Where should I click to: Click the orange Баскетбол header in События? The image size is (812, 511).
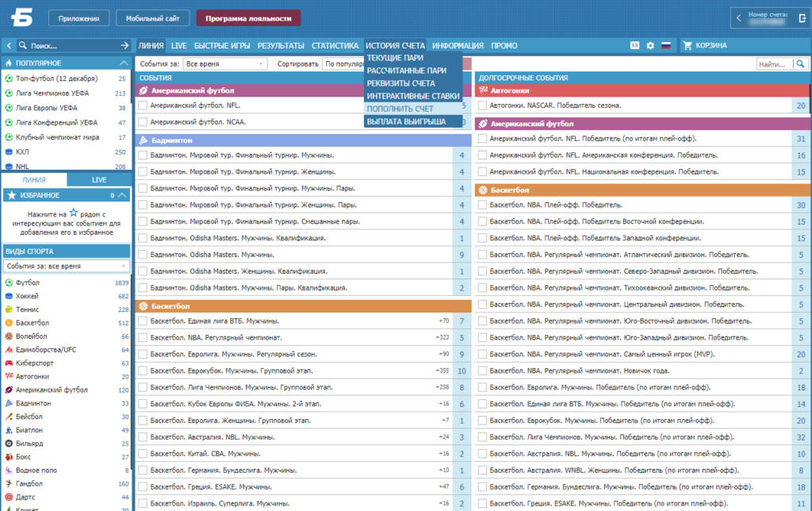tap(304, 306)
